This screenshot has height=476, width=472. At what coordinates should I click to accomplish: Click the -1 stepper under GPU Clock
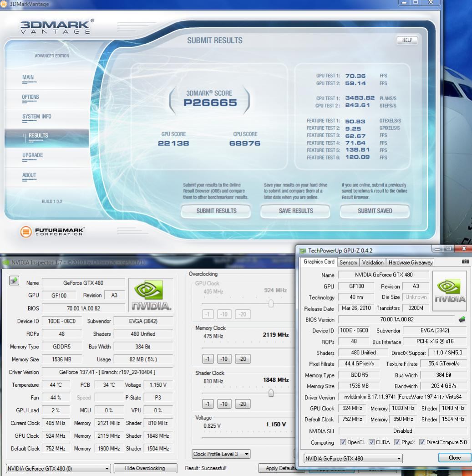[208, 314]
